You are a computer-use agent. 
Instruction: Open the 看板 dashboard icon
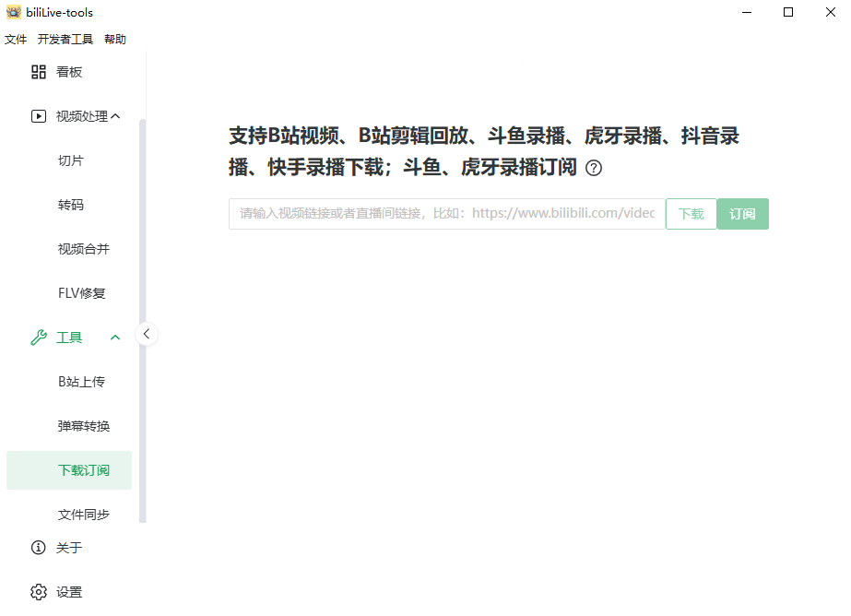pos(38,71)
